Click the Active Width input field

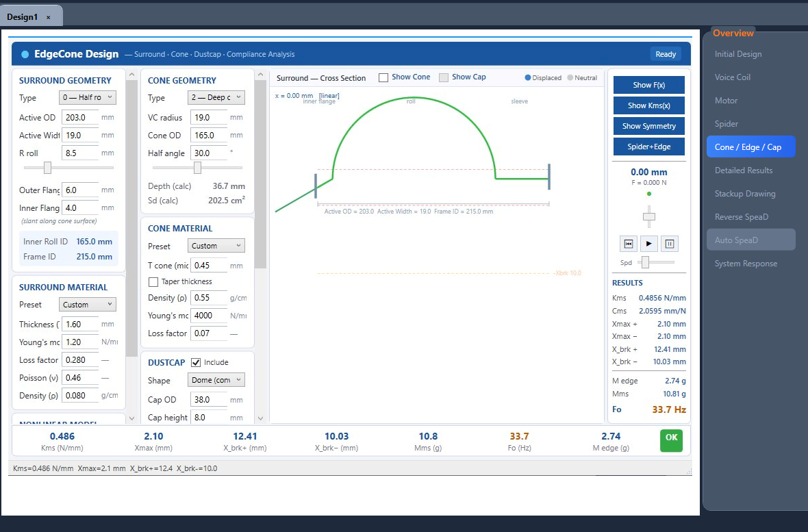pos(80,136)
